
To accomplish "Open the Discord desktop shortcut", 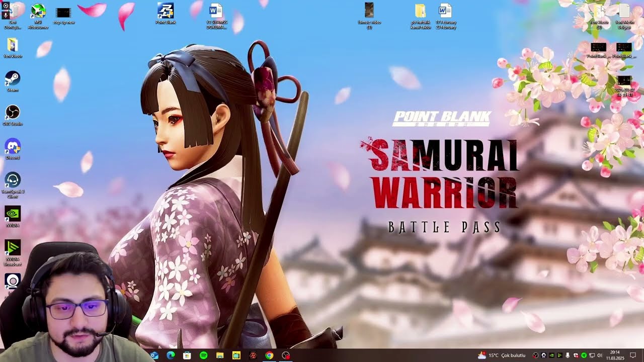I will click(x=13, y=149).
